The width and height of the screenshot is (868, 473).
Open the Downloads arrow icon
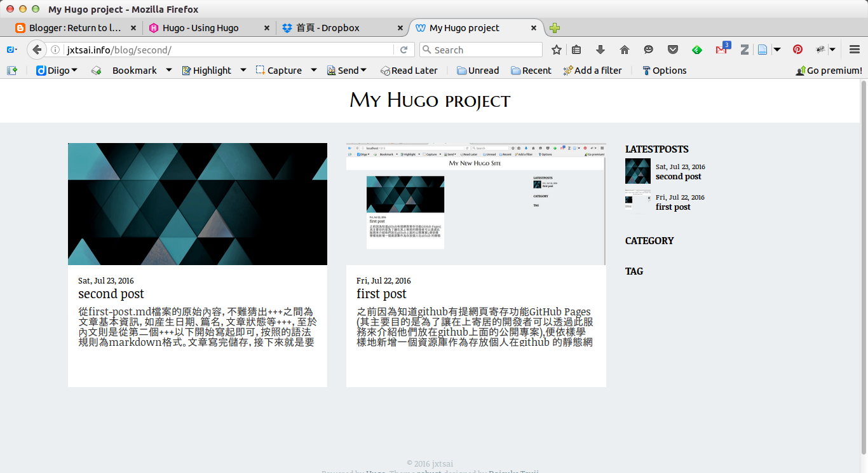click(x=600, y=50)
